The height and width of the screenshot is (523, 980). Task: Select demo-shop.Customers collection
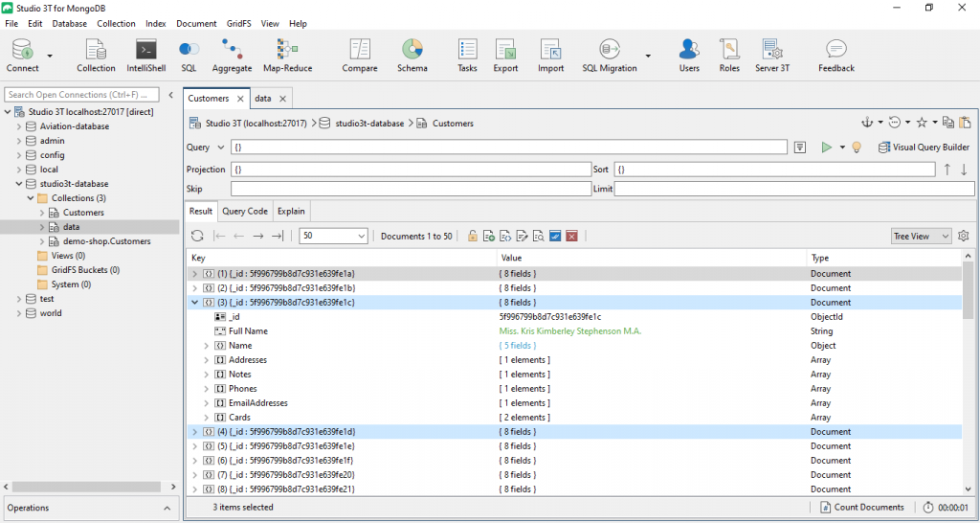point(106,241)
